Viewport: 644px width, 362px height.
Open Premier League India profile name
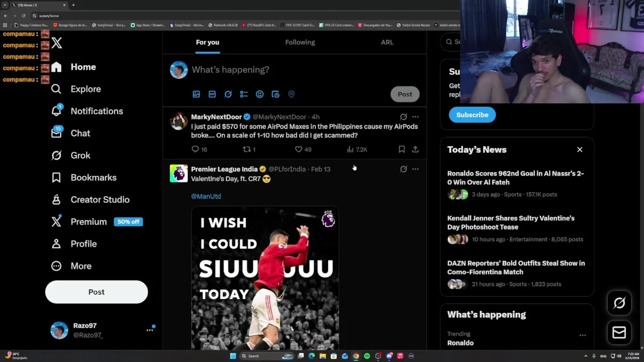point(224,169)
